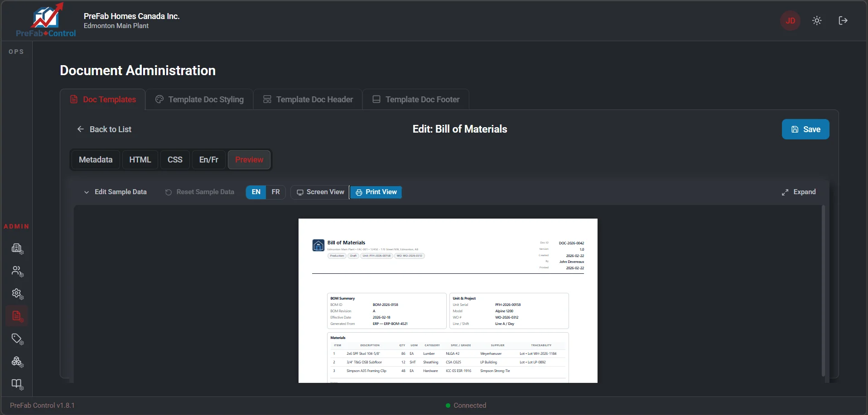Click the Alpine 1200 model value

click(504, 311)
